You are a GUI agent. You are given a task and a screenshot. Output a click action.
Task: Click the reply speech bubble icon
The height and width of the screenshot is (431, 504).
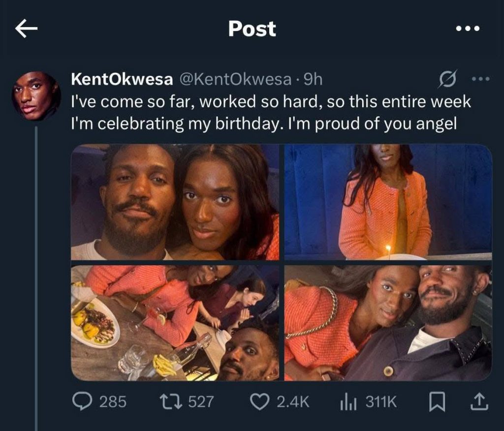[82, 402]
